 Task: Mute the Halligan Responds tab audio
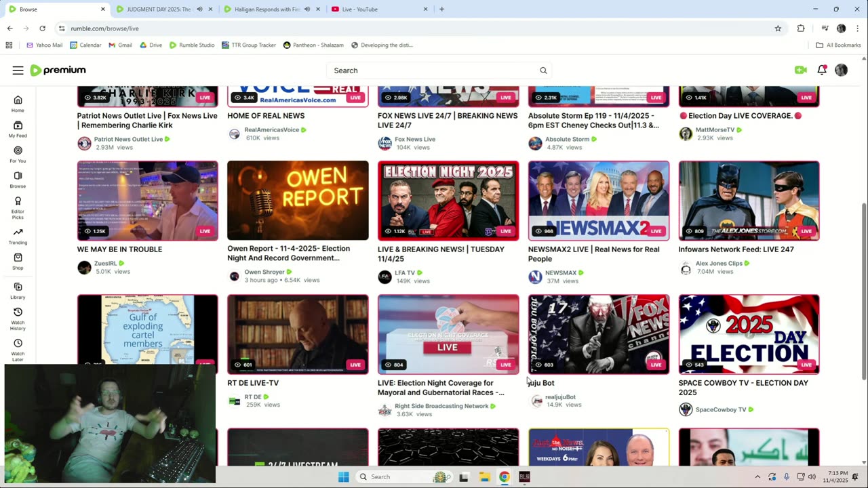[x=307, y=9]
